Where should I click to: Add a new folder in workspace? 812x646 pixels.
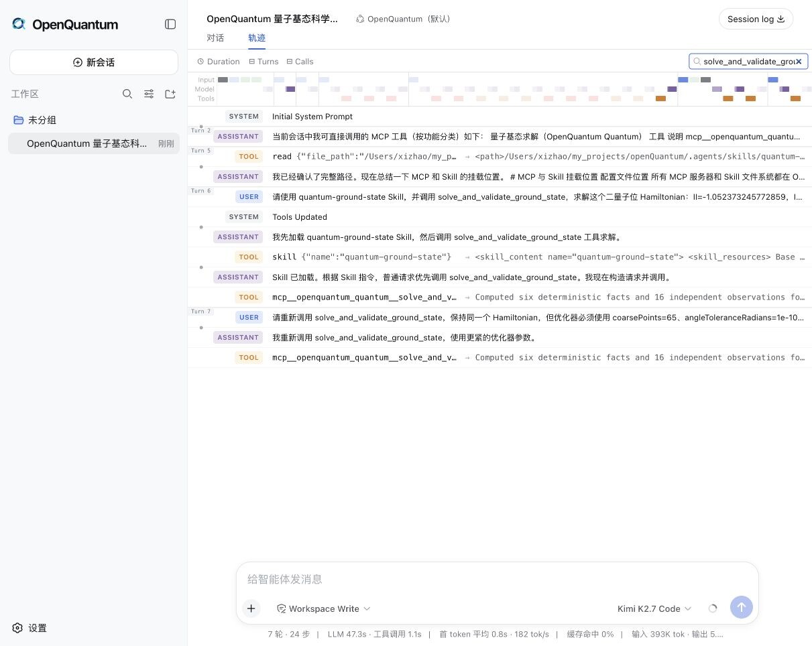click(x=170, y=94)
